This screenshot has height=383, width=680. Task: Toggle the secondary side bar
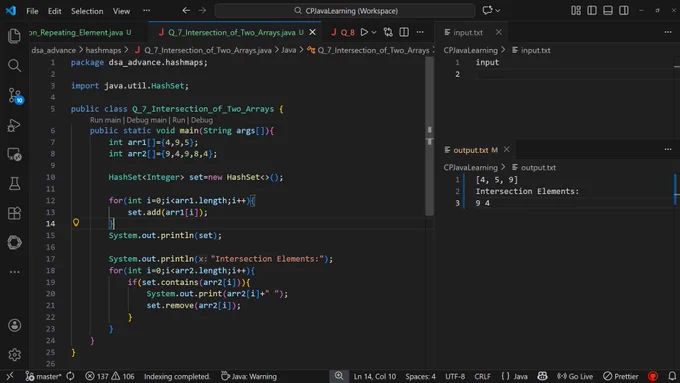624,10
